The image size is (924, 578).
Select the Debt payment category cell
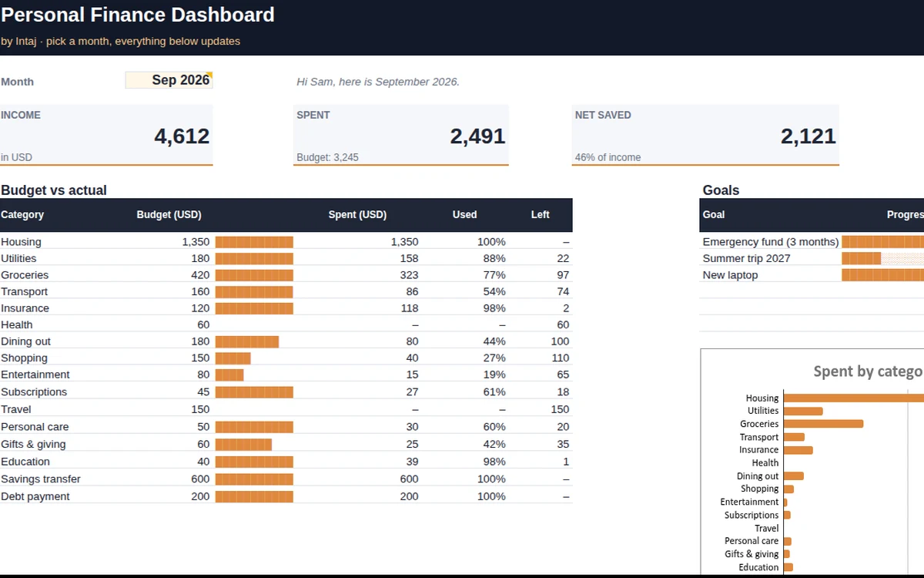coord(35,496)
